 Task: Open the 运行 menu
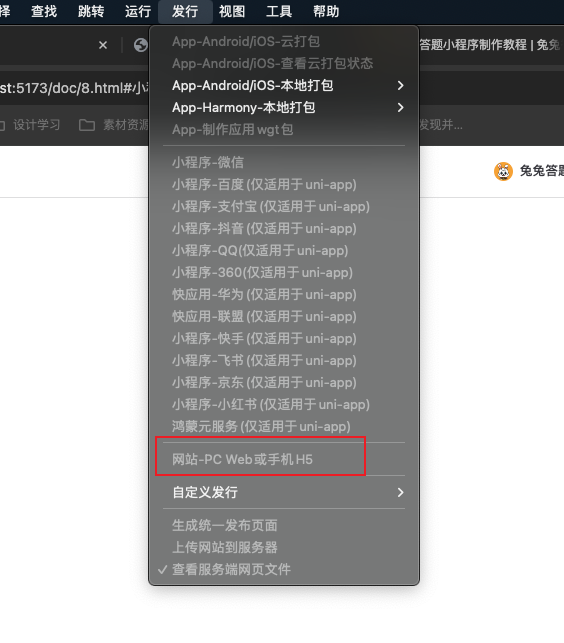tap(138, 11)
